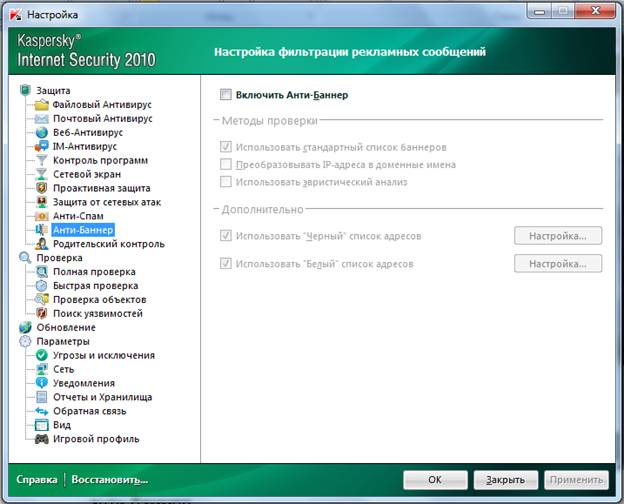Toggle Преобразовывать IP-адреса в доменные имена

tap(226, 164)
